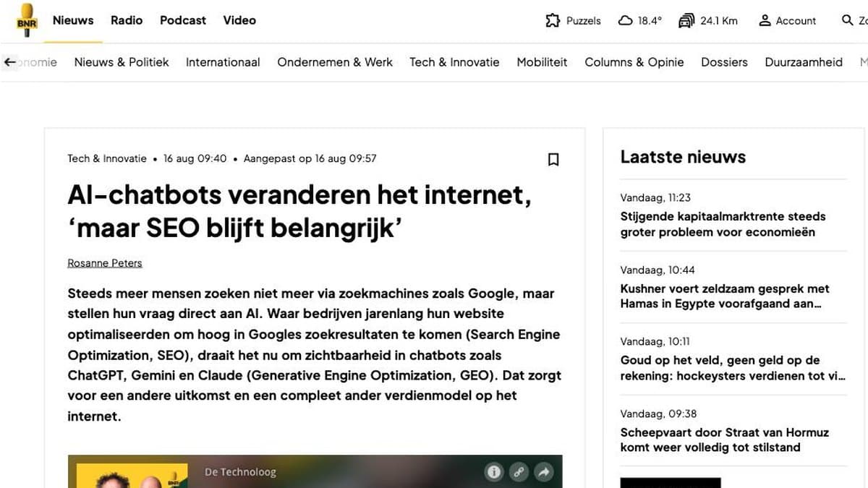Click the left arrow in category bar
The width and height of the screenshot is (868, 488).
9,62
